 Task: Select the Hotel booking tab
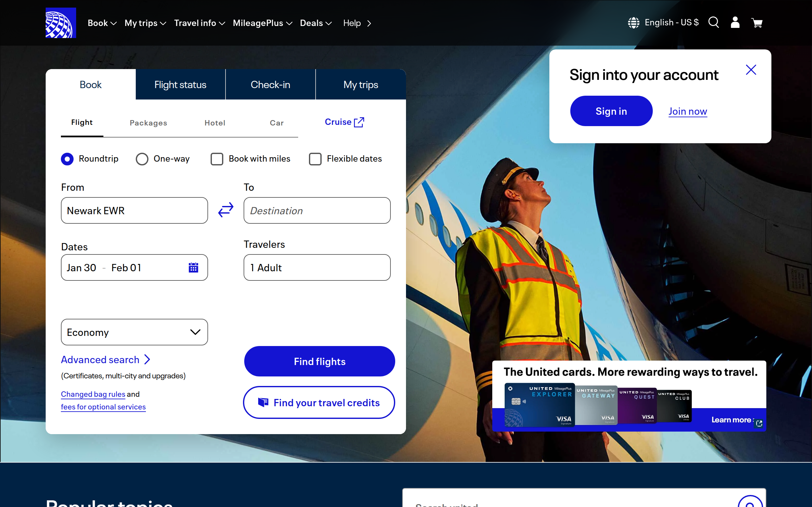click(215, 123)
